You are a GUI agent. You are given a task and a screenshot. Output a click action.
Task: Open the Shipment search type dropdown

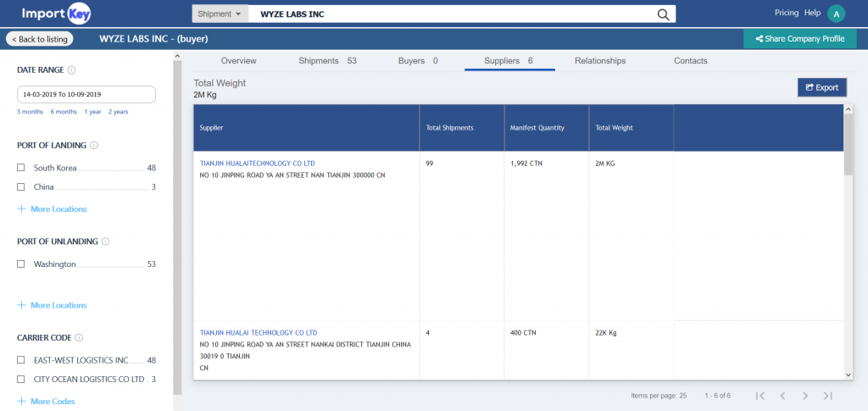[x=220, y=14]
